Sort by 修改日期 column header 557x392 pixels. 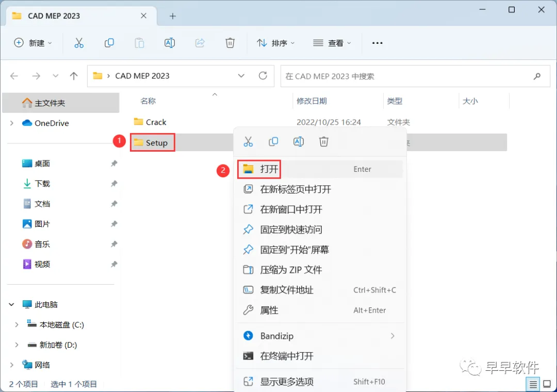click(312, 101)
